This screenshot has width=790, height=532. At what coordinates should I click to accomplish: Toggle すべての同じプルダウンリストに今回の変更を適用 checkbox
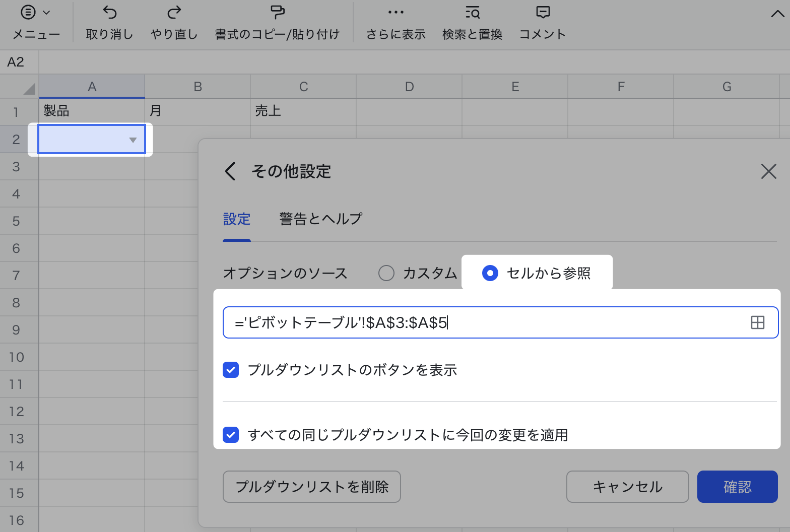click(x=231, y=434)
